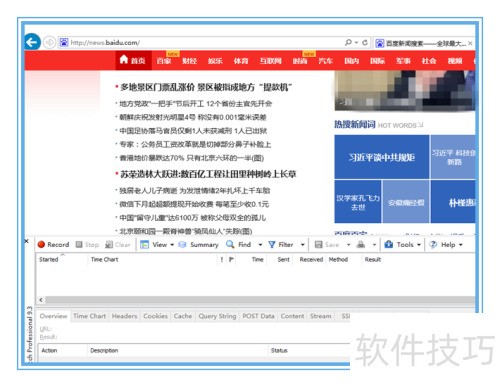Expand the Print dropdown arrow
This screenshot has width=500, height=387.
pos(374,245)
